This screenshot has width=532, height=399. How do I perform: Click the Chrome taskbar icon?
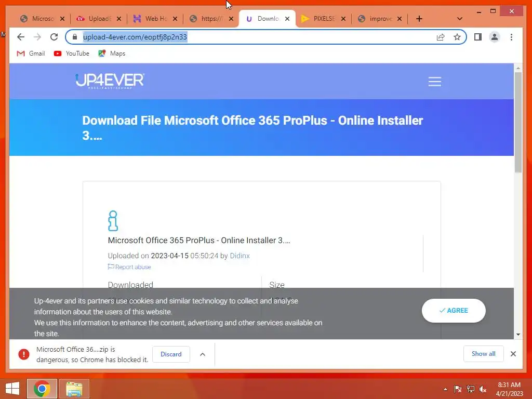click(42, 389)
